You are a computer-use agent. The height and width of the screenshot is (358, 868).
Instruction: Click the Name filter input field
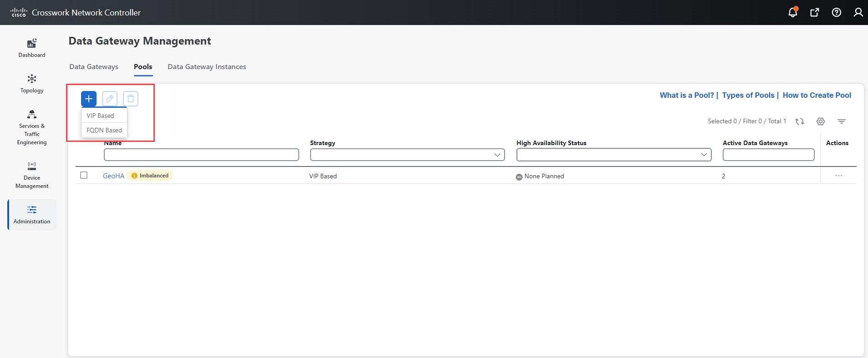(201, 155)
